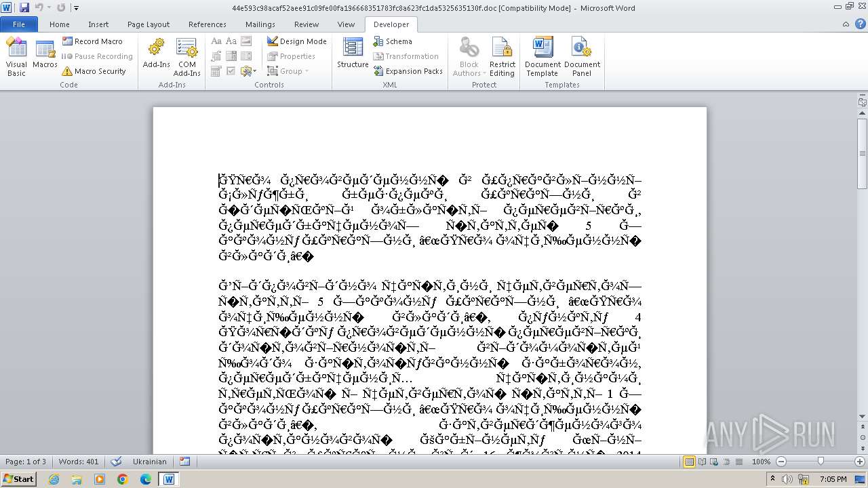Insert Drop-Down List content control
This screenshot has width=868, height=488.
(x=246, y=56)
